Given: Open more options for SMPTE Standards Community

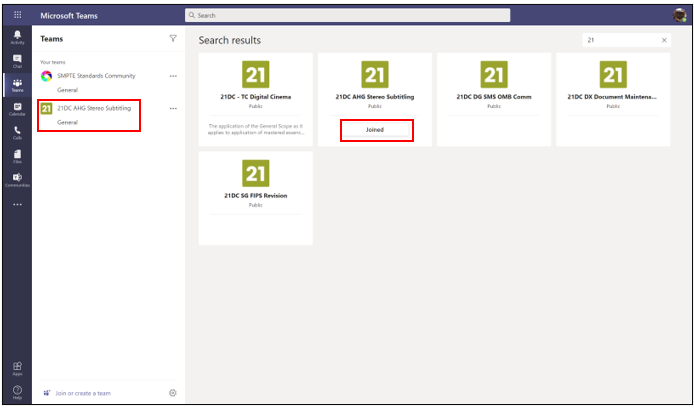Looking at the screenshot, I should point(173,76).
